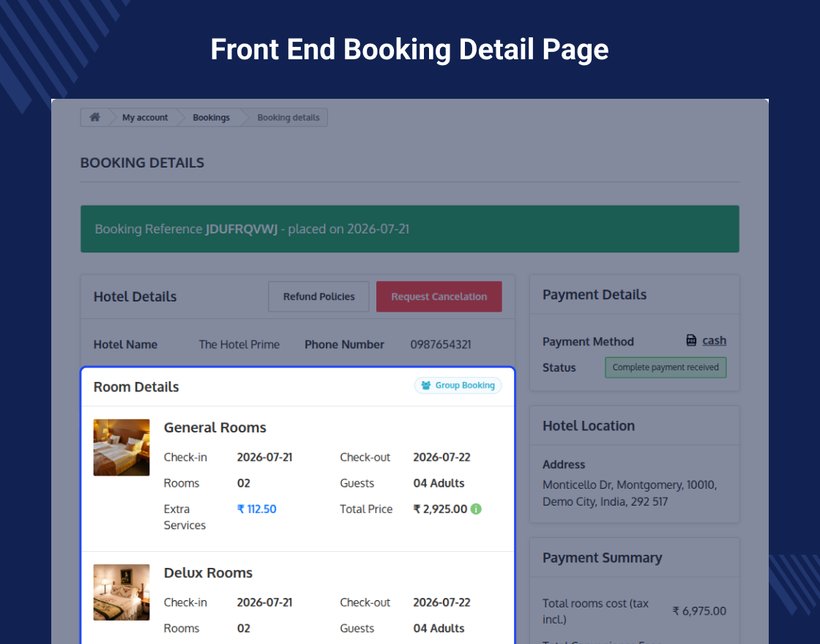The height and width of the screenshot is (644, 820).
Task: Select Delux Rooms check-in date 2026-07-21
Action: (x=264, y=603)
